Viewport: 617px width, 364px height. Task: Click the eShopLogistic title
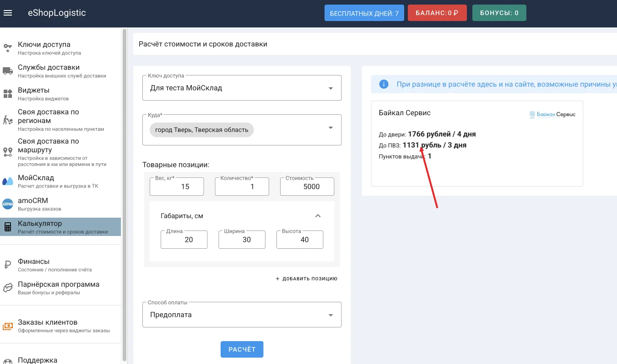(57, 13)
